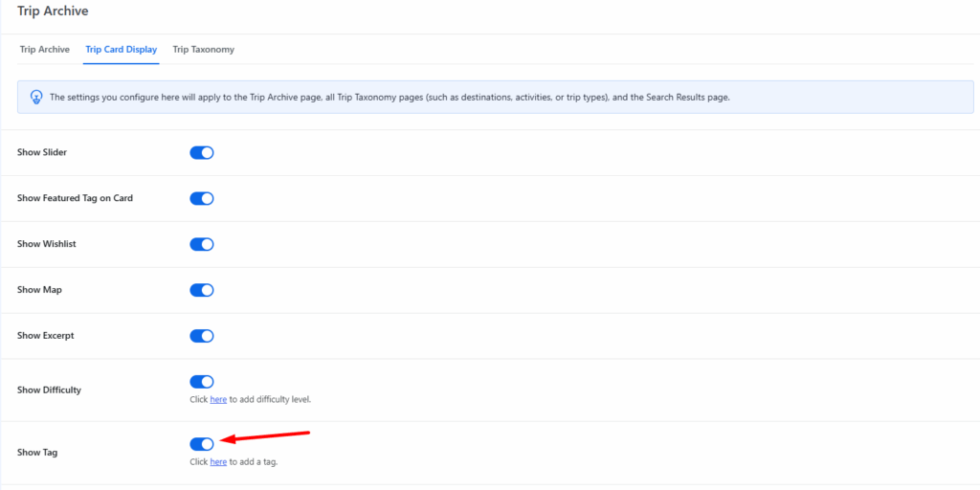Screen dimensions: 980x490
Task: Click the 'Show Slider' label text
Action: pyautogui.click(x=42, y=153)
